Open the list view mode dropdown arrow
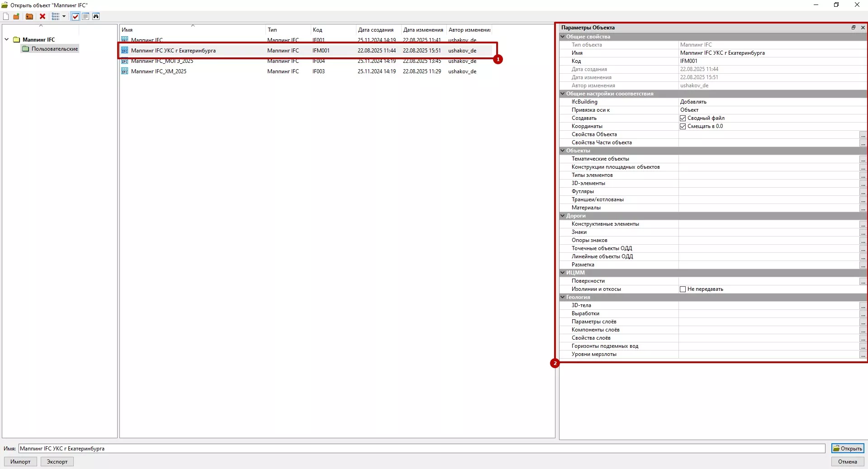The image size is (868, 469). tap(64, 16)
